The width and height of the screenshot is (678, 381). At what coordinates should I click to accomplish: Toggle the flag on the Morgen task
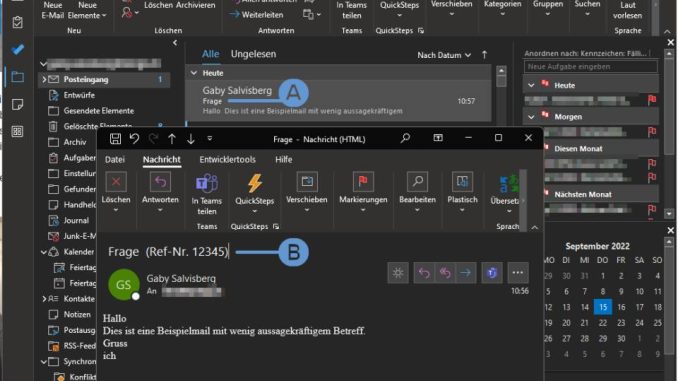tap(652, 131)
